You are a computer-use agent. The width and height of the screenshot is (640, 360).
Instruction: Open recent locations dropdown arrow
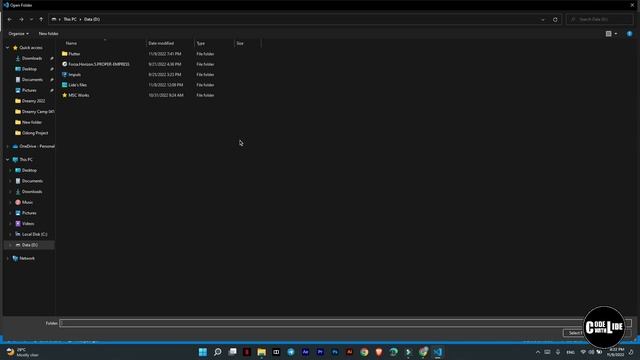pyautogui.click(x=31, y=19)
